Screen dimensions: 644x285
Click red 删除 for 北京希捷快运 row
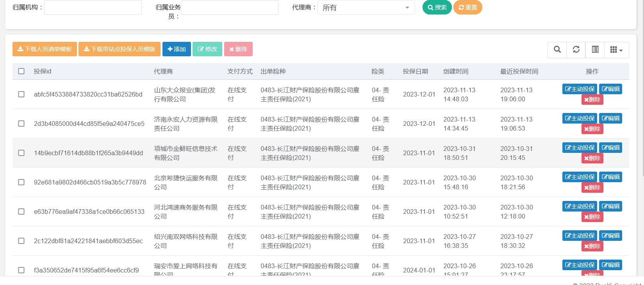pos(592,188)
